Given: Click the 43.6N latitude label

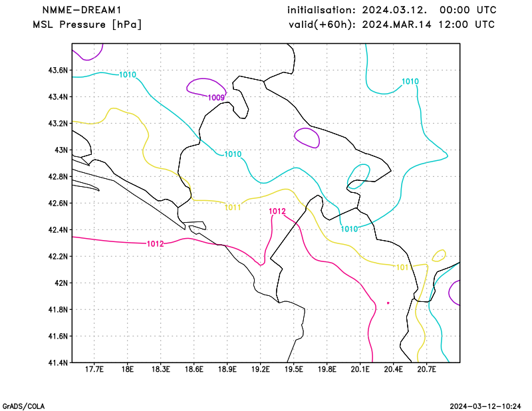Looking at the screenshot, I should (x=58, y=70).
